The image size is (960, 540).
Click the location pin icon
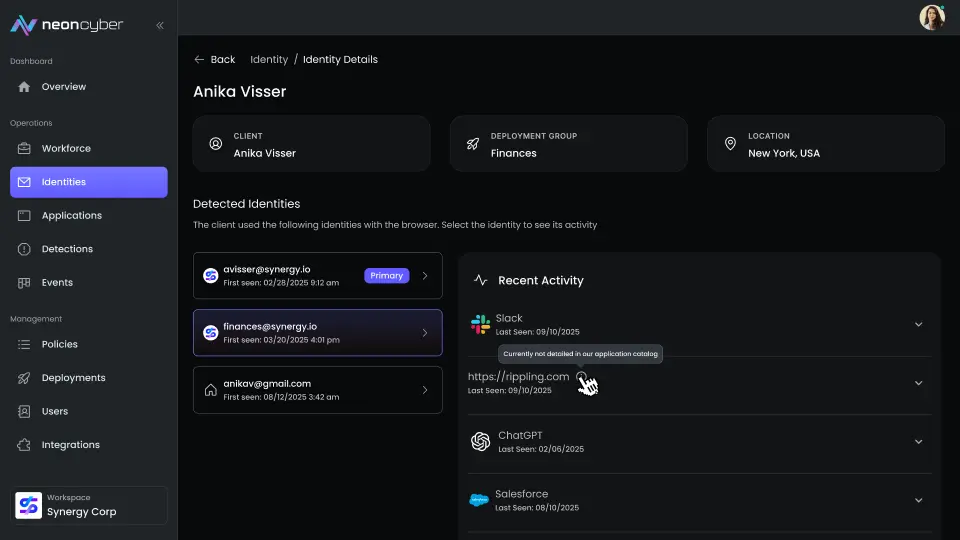tap(730, 144)
